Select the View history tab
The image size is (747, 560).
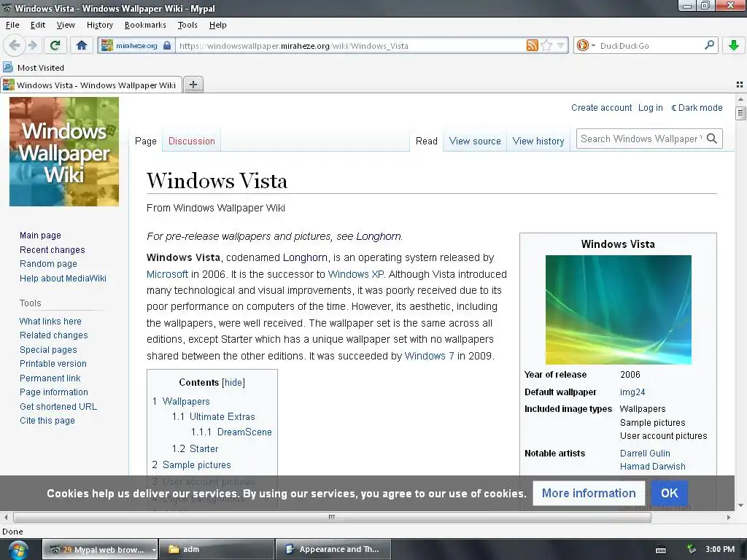click(x=538, y=141)
